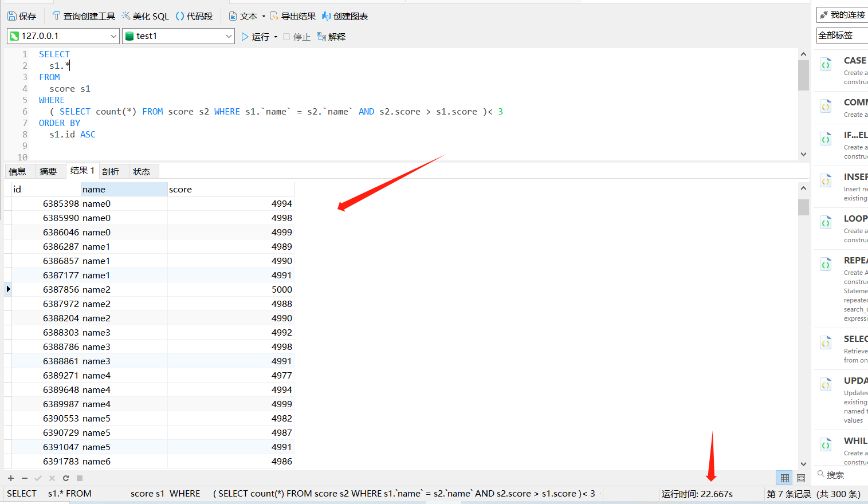868x504 pixels.
Task: Click the Stop (停止) button
Action: pyautogui.click(x=297, y=37)
